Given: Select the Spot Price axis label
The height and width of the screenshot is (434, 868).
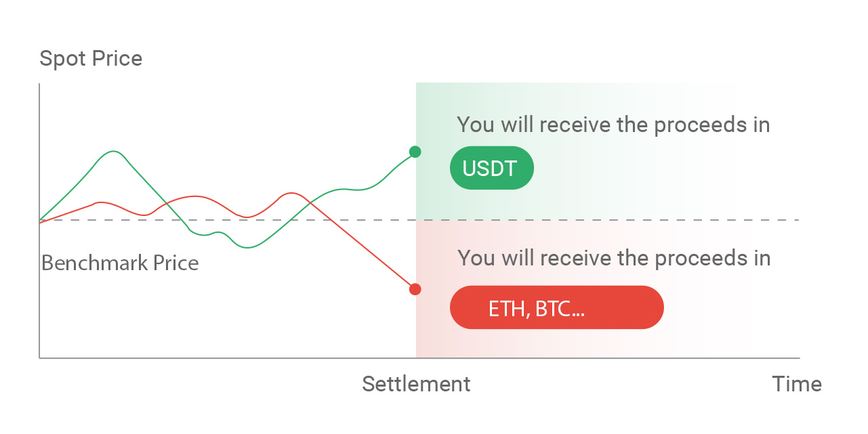Looking at the screenshot, I should coord(91,59).
